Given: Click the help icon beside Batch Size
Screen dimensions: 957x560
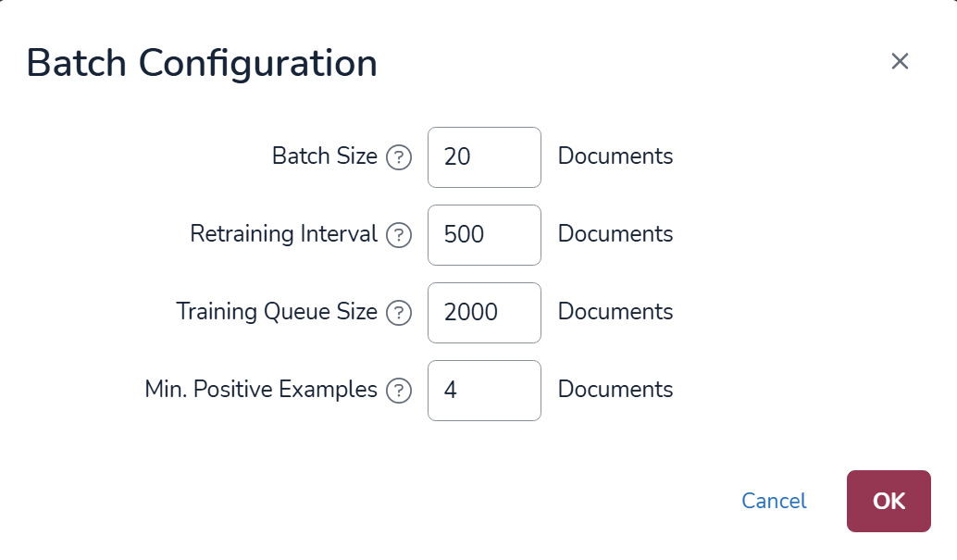Looking at the screenshot, I should tap(398, 158).
